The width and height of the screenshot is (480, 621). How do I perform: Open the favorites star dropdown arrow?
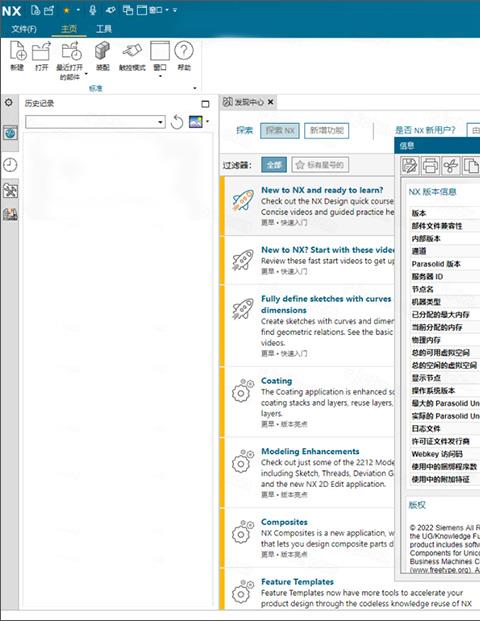coord(78,10)
